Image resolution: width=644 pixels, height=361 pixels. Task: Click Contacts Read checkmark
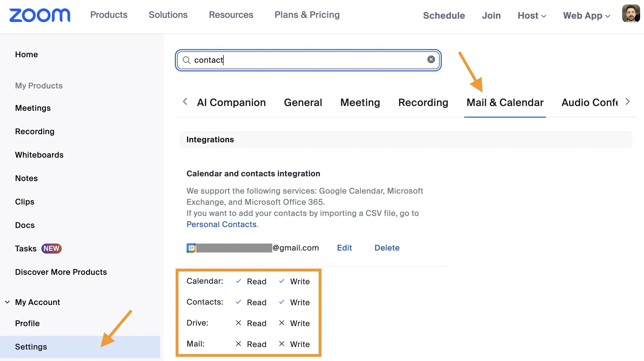tap(238, 302)
